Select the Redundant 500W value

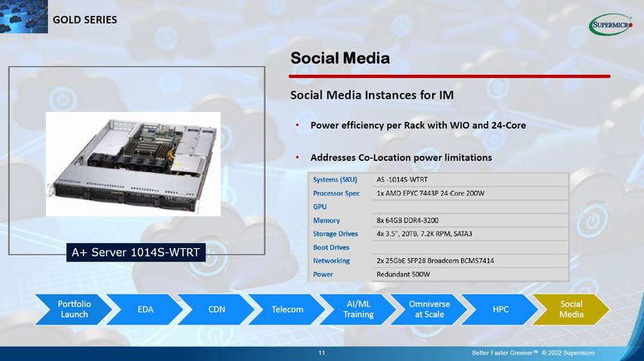tap(403, 275)
